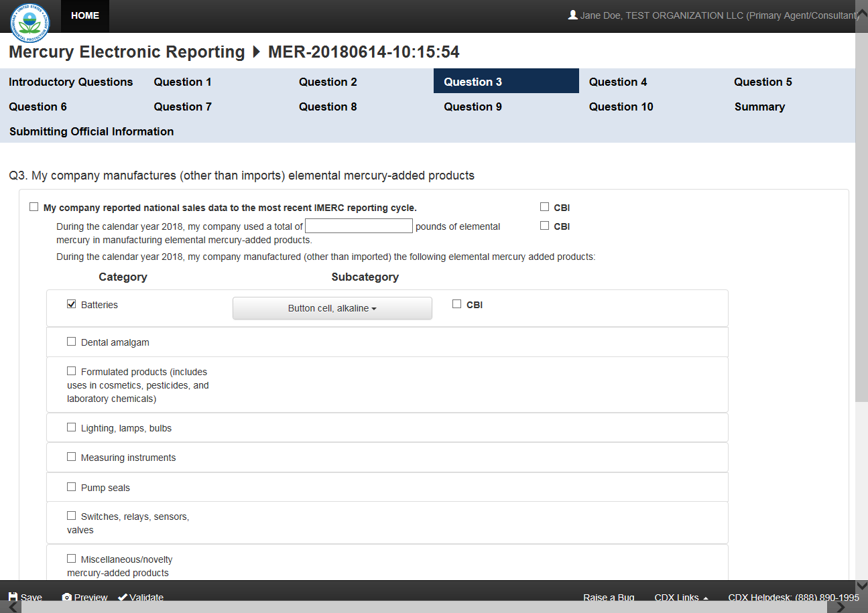868x613 pixels.
Task: Click the horizontal scrollbar right arrow
Action: (841, 607)
